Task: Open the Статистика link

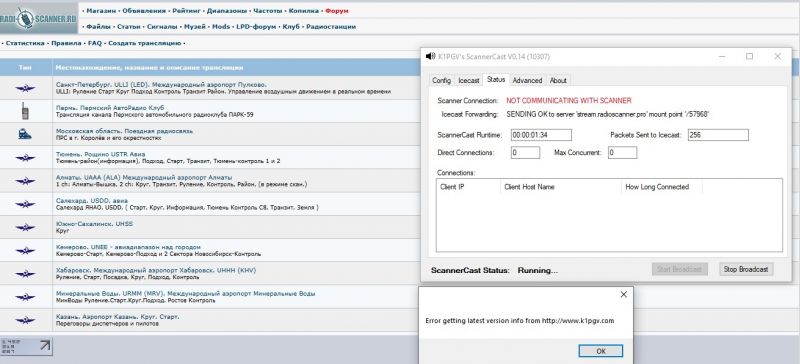Action: coord(25,43)
